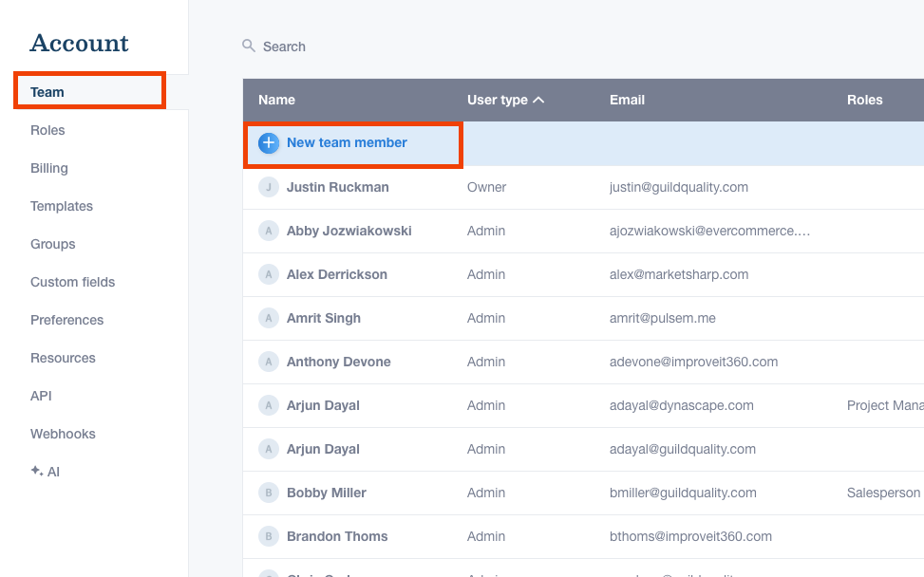Click Abby Jozwiakowski's avatar icon
This screenshot has width=924, height=577.
[269, 231]
